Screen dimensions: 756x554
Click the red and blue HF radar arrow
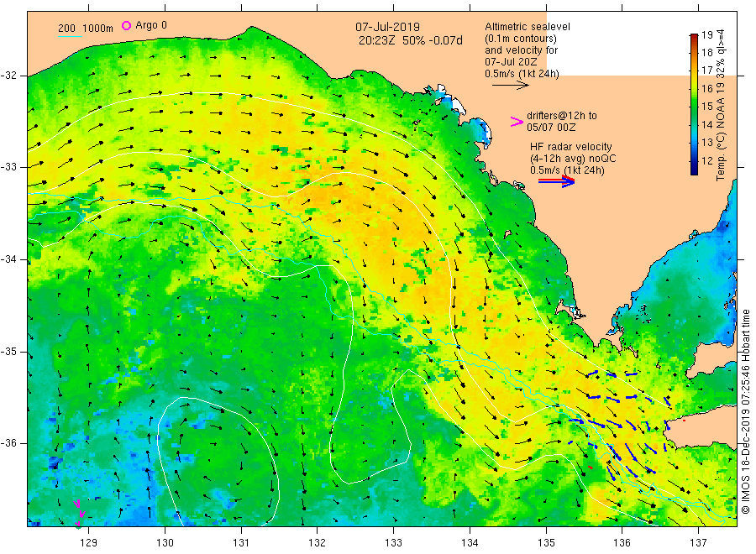(x=556, y=181)
